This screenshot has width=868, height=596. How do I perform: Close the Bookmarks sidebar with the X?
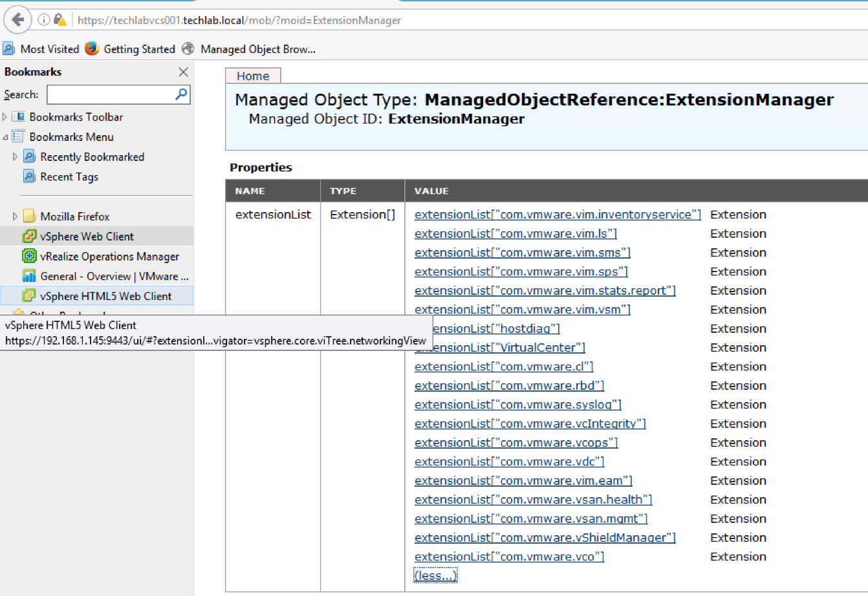[x=183, y=72]
